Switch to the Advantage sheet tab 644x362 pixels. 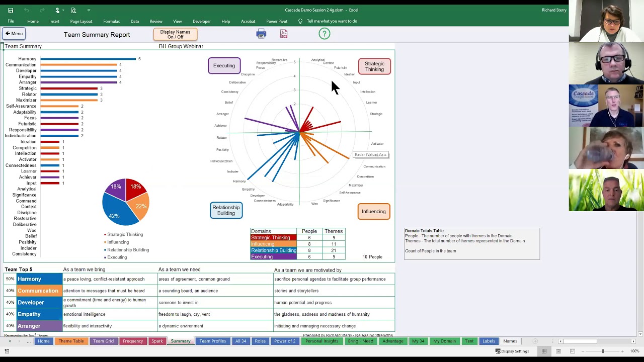pos(392,341)
